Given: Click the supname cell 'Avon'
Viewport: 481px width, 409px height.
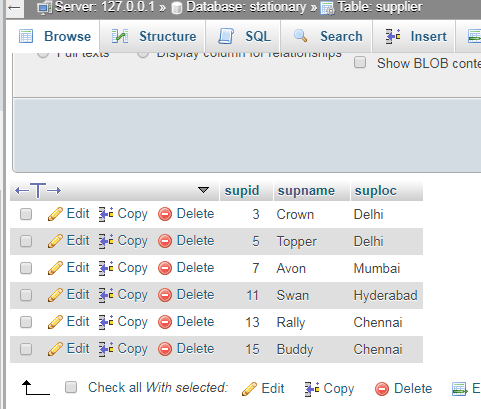Looking at the screenshot, I should coord(291,268).
